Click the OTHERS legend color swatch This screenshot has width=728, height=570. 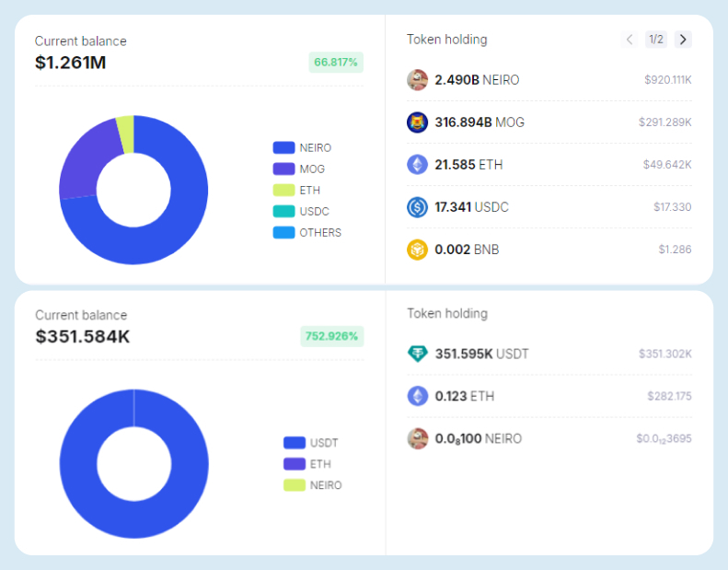point(283,233)
